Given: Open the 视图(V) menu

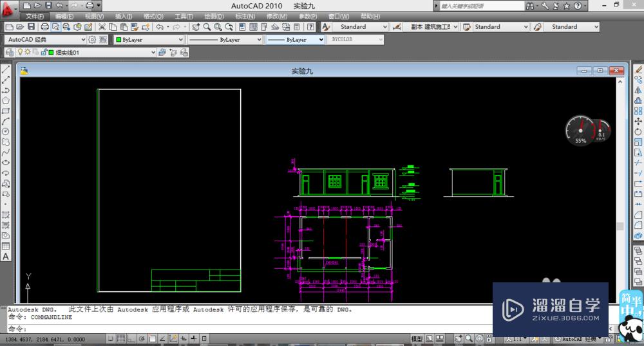Looking at the screenshot, I should pyautogui.click(x=94, y=16).
